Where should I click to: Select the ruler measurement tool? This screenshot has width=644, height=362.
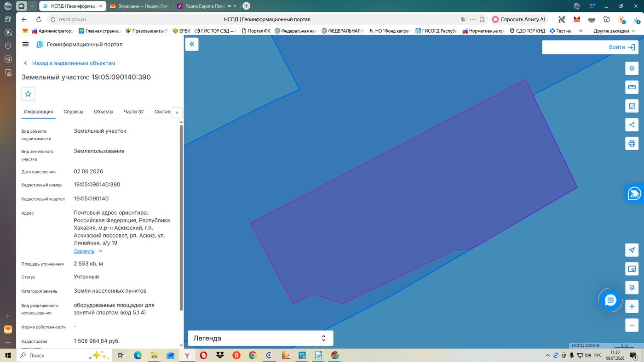[x=632, y=87]
